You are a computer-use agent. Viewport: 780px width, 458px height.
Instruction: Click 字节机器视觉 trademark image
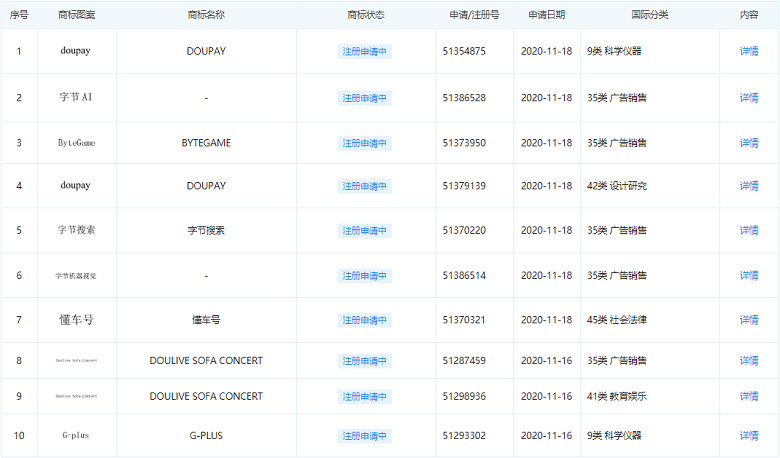[x=76, y=275]
